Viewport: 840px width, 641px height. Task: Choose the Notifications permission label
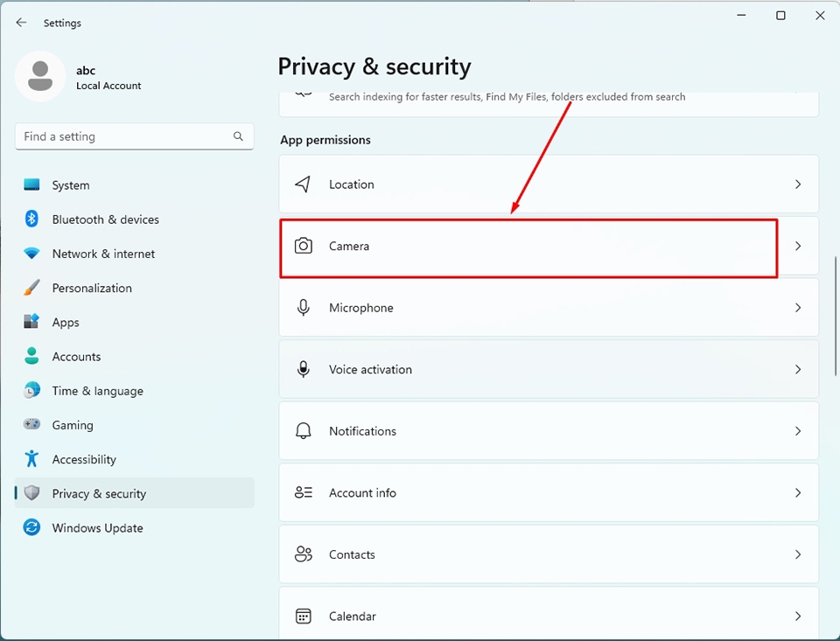362,430
